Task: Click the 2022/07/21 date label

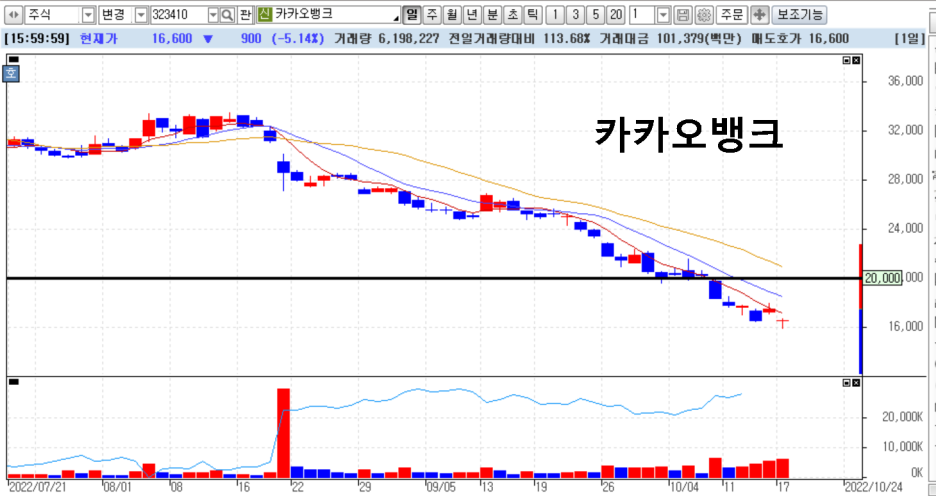Action: [x=36, y=486]
